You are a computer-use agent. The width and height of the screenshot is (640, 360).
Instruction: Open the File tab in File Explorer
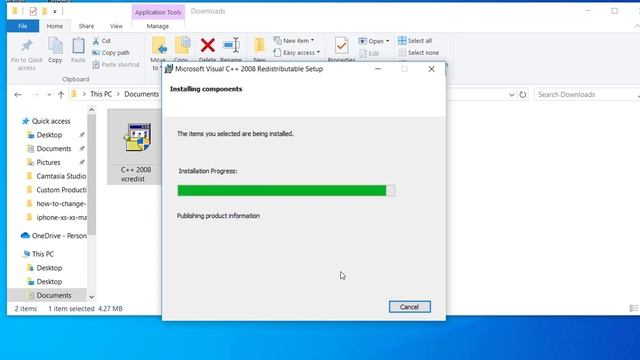(x=23, y=26)
